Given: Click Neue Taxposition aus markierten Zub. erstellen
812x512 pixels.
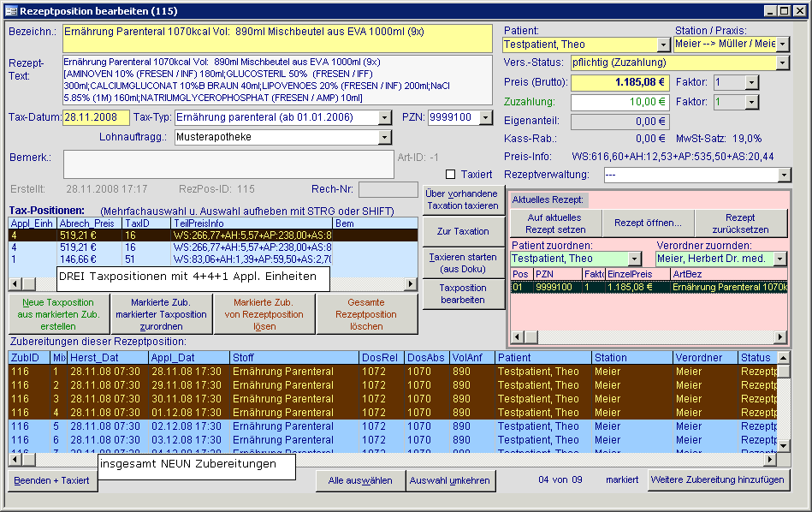Looking at the screenshot, I should click(x=58, y=314).
